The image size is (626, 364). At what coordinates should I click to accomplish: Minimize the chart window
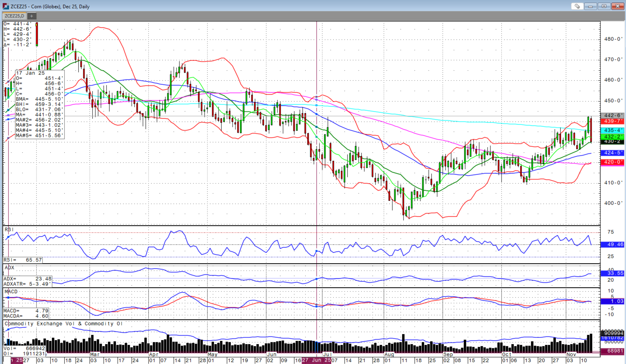click(590, 6)
